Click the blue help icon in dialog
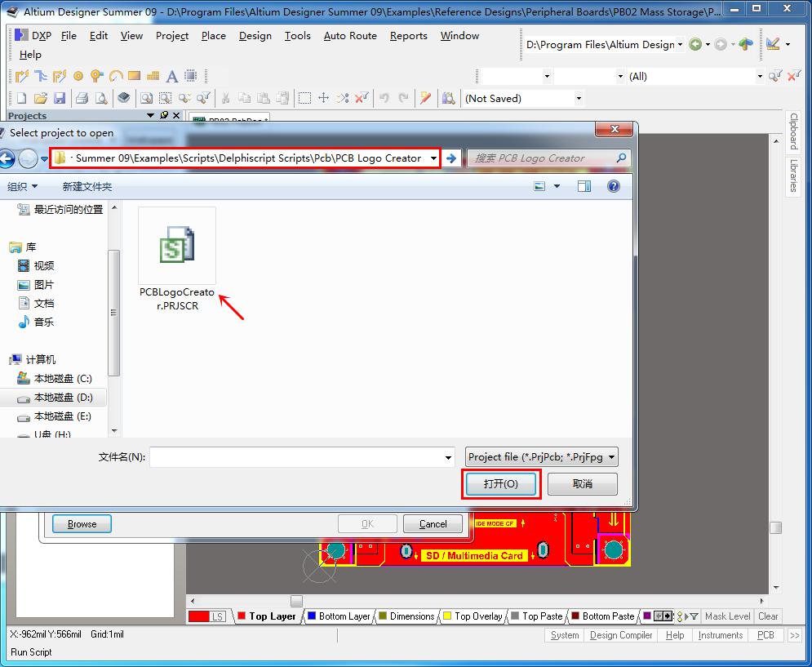This screenshot has height=667, width=812. point(613,186)
